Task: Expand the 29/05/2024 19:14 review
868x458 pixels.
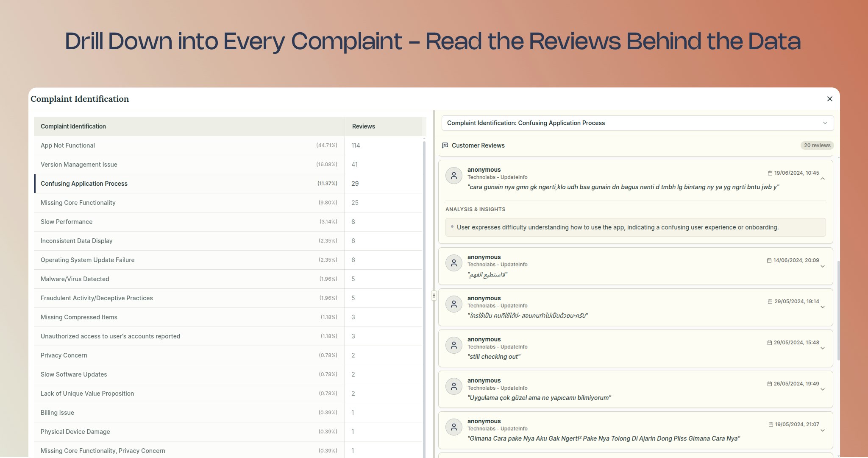Action: (x=822, y=307)
